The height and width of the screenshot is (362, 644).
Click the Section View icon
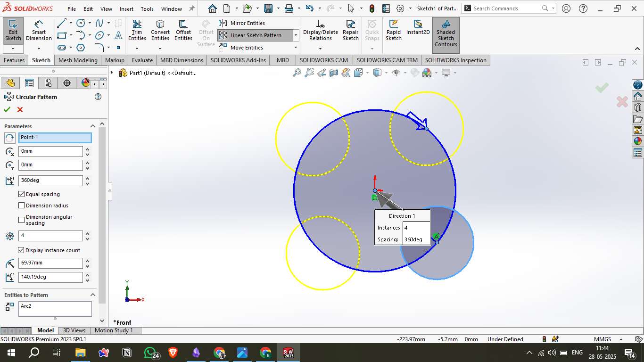334,73
